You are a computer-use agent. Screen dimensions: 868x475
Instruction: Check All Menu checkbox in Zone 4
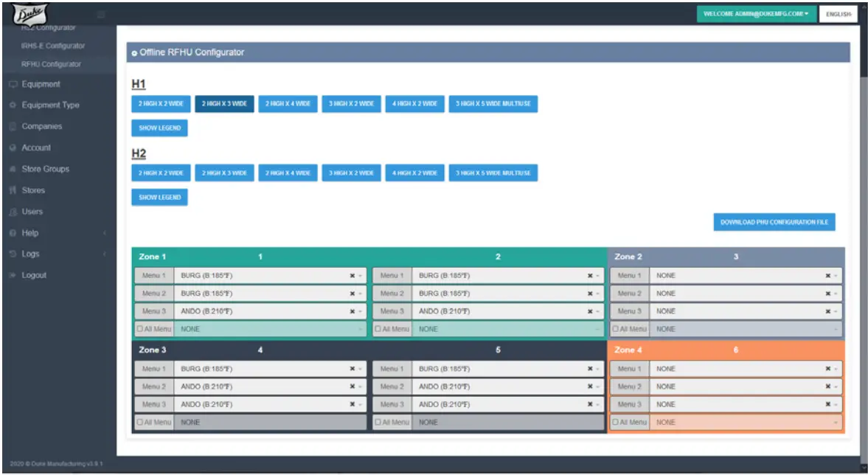615,422
